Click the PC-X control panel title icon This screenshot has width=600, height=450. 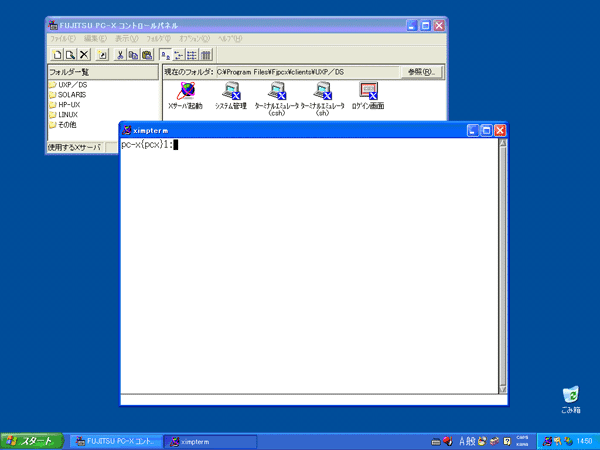[x=53, y=26]
